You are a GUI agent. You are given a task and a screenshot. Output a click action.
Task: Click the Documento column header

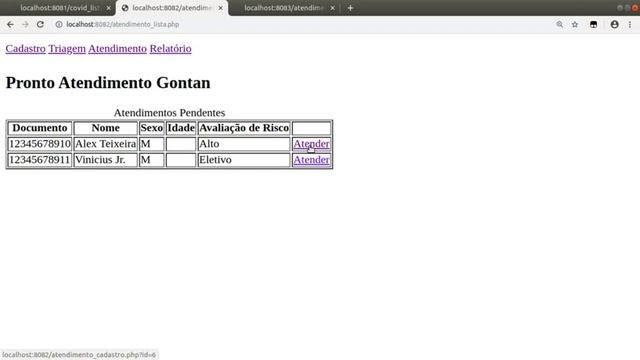pos(40,128)
